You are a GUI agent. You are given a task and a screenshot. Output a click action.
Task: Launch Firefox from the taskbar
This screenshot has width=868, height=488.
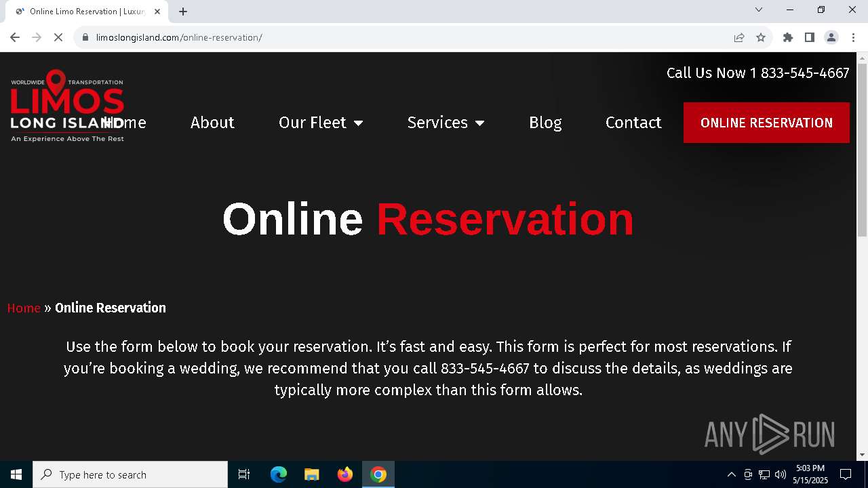[345, 474]
